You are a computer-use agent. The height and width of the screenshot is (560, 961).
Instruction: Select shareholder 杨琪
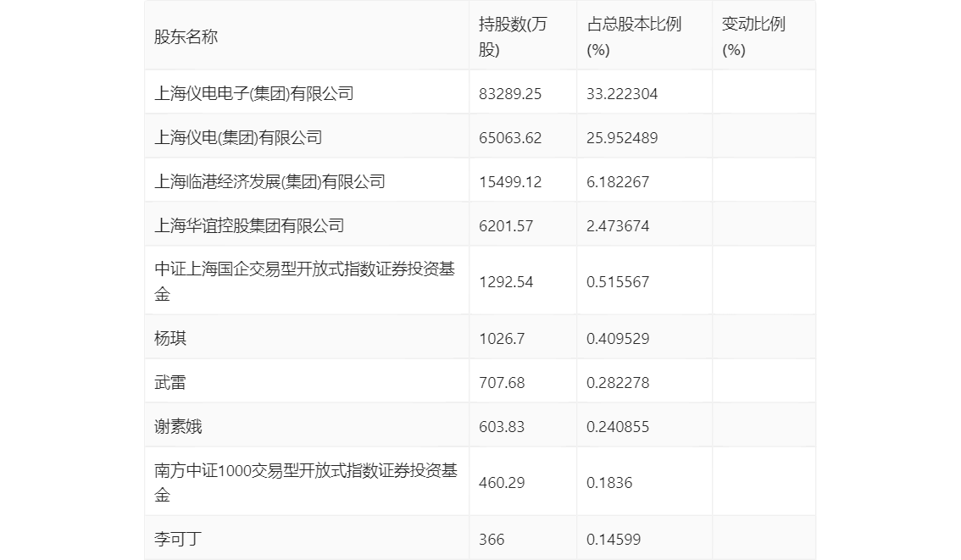coord(169,338)
